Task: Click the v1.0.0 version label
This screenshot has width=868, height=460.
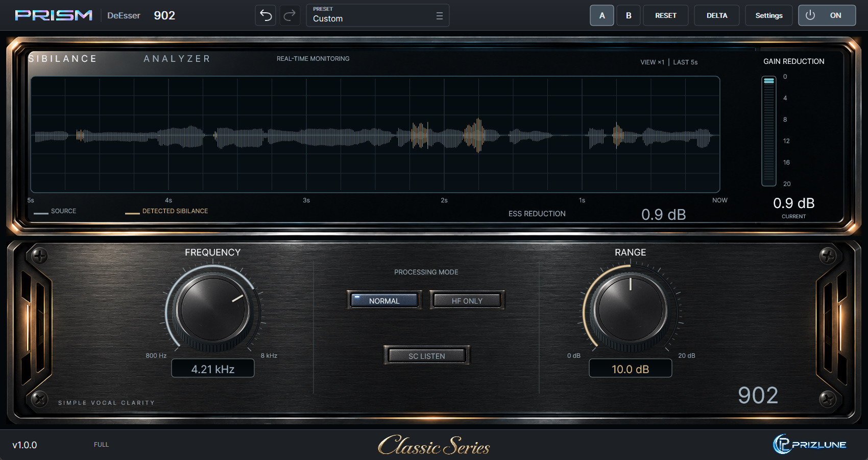Action: pyautogui.click(x=25, y=445)
